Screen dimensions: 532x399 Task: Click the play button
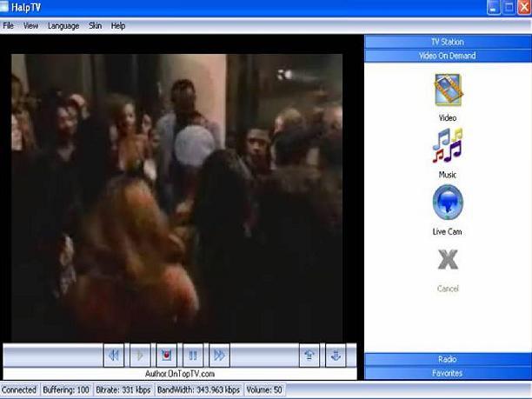click(x=140, y=356)
